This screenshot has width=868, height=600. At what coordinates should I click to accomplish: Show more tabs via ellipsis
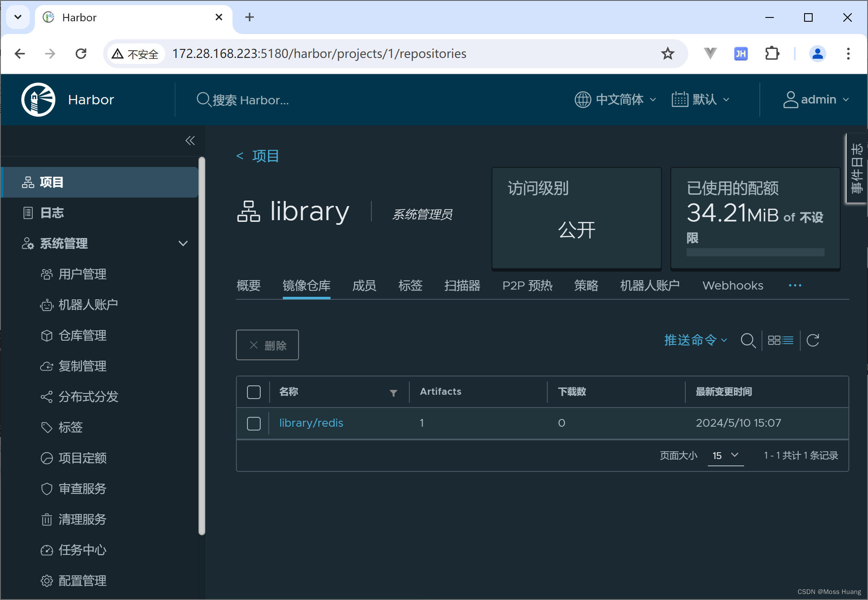[795, 286]
